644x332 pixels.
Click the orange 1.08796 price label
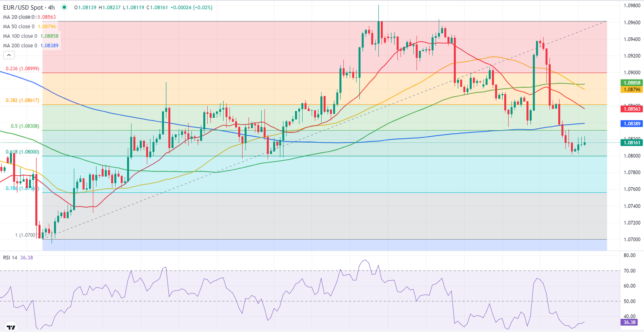click(x=632, y=89)
